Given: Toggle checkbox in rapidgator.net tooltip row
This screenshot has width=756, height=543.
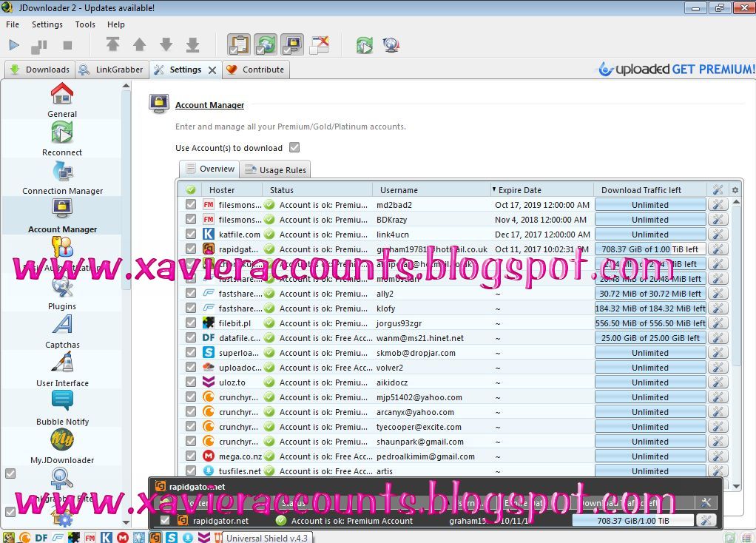Looking at the screenshot, I should 165,520.
